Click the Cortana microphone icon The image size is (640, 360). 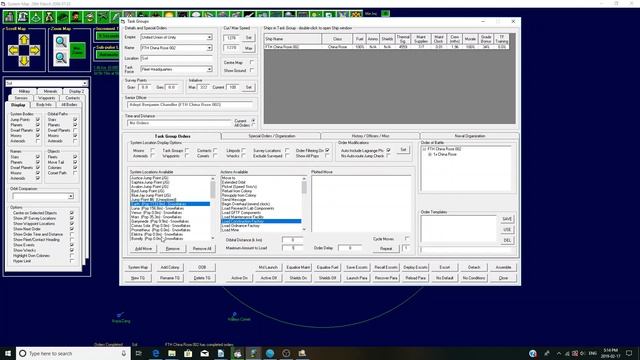click(x=124, y=353)
